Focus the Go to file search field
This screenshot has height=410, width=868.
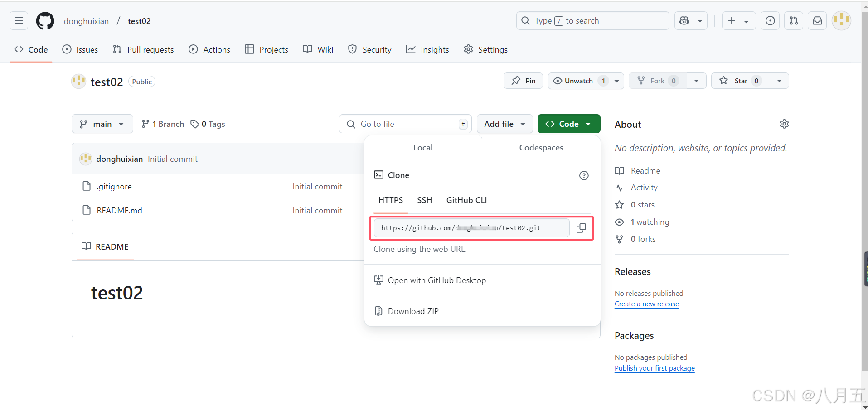pyautogui.click(x=405, y=124)
